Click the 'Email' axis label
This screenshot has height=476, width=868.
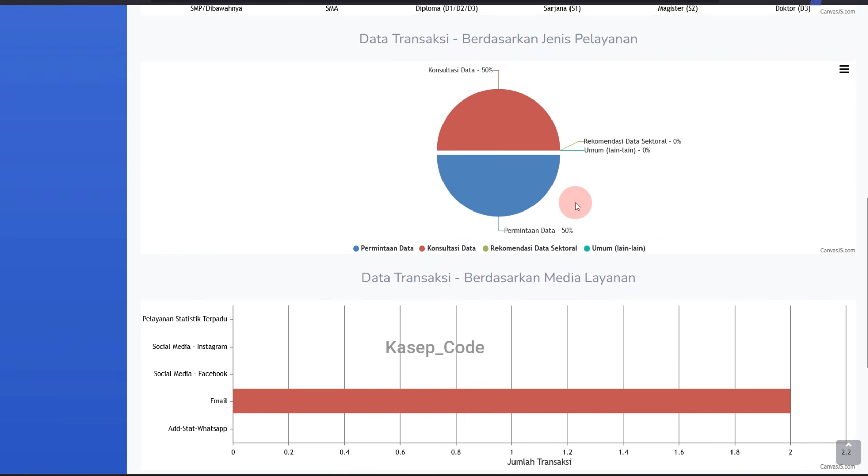[x=218, y=401]
